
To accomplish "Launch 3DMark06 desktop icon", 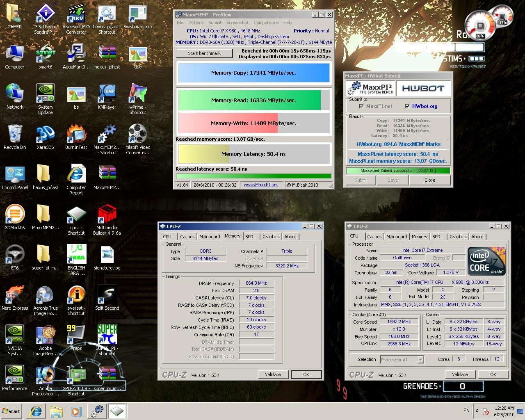I will [x=15, y=217].
